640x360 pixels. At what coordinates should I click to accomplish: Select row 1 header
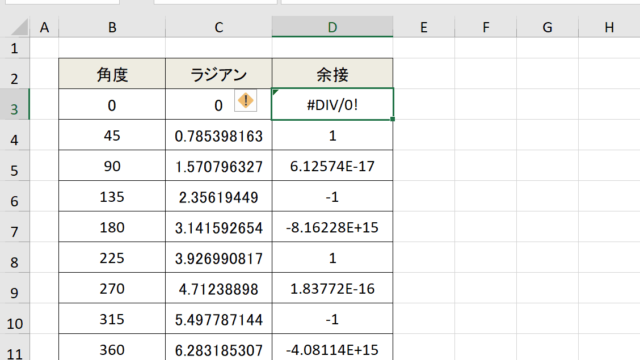(x=14, y=48)
